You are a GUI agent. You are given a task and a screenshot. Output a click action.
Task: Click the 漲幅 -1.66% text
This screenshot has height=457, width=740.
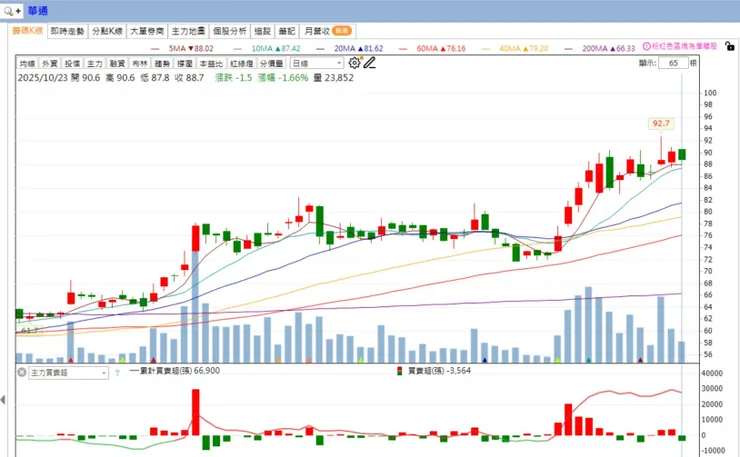click(283, 78)
